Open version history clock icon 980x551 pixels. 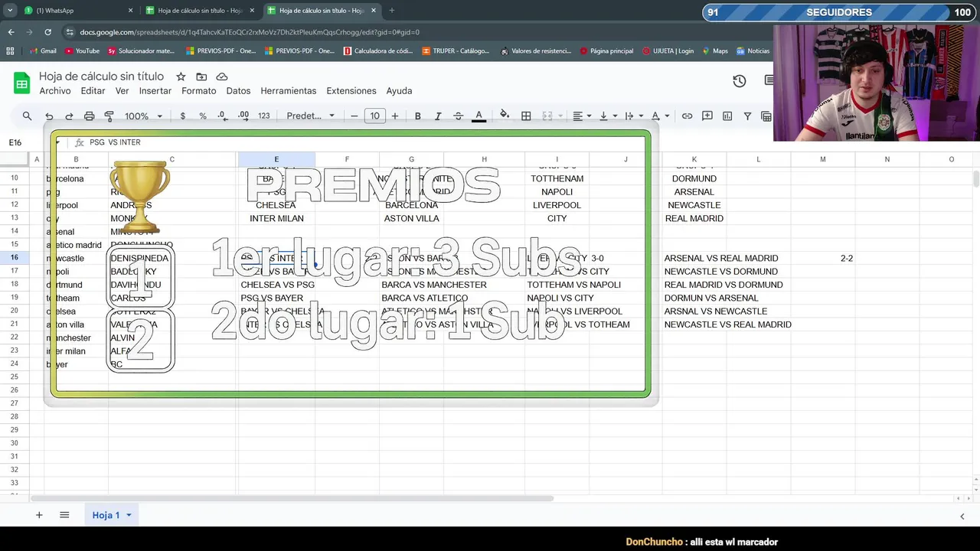[x=739, y=81]
